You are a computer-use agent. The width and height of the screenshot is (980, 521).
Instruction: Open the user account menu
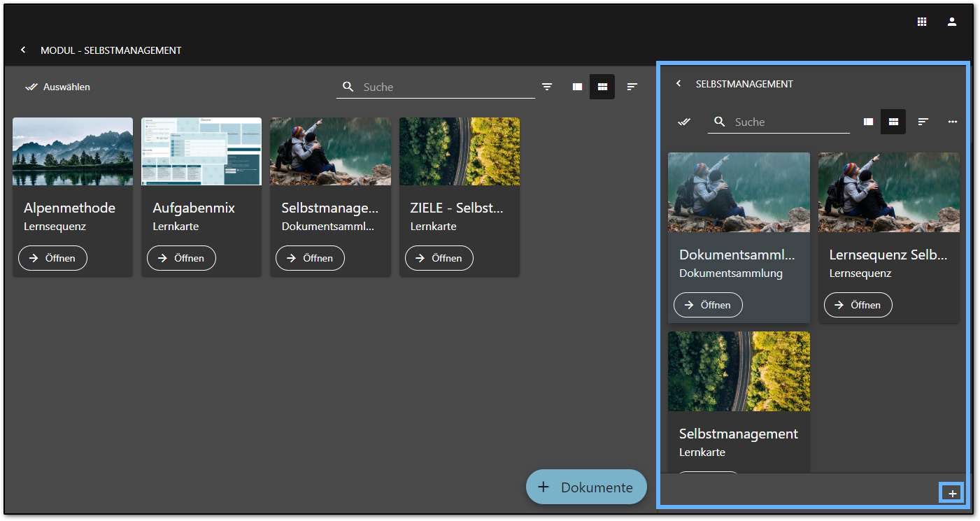click(952, 22)
